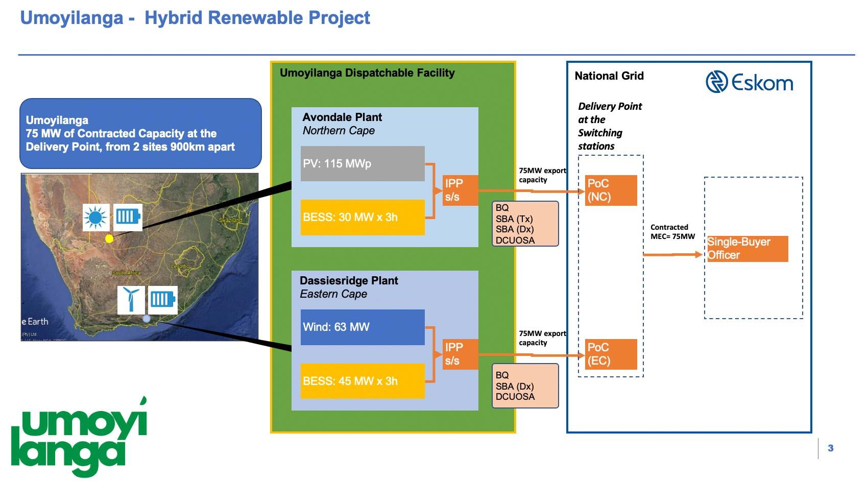
Task: Click the PoC (NC) box
Action: click(x=611, y=190)
